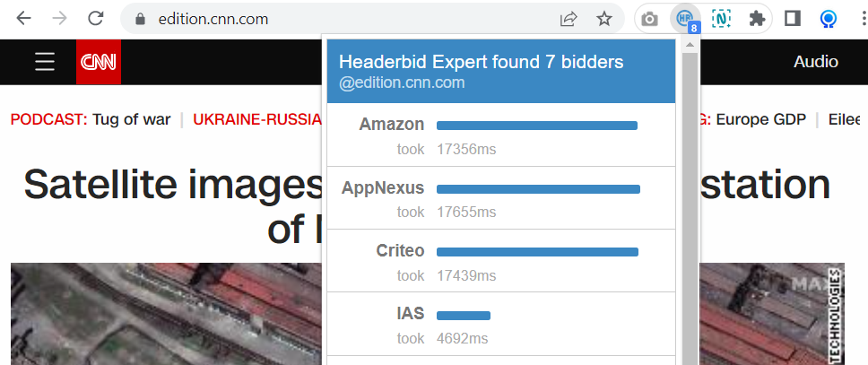Select the Amazon bidder timing bar
This screenshot has width=868, height=365.
pos(537,126)
